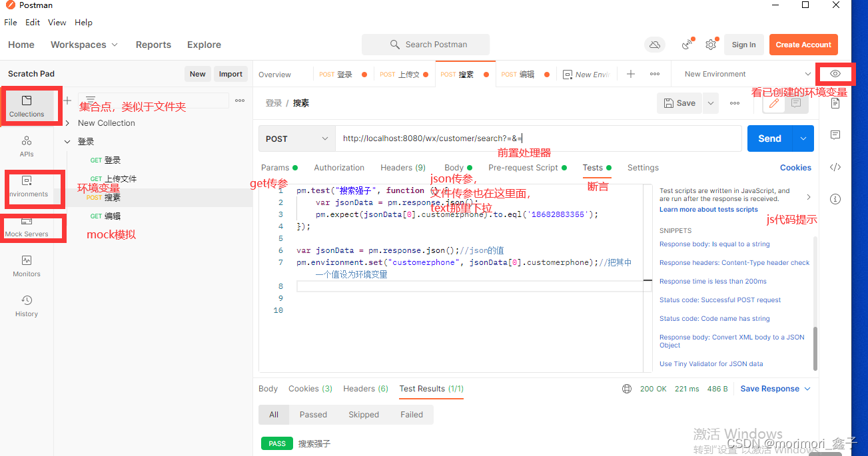The image size is (868, 456).
Task: Open the APIs sidebar panel
Action: [x=27, y=146]
